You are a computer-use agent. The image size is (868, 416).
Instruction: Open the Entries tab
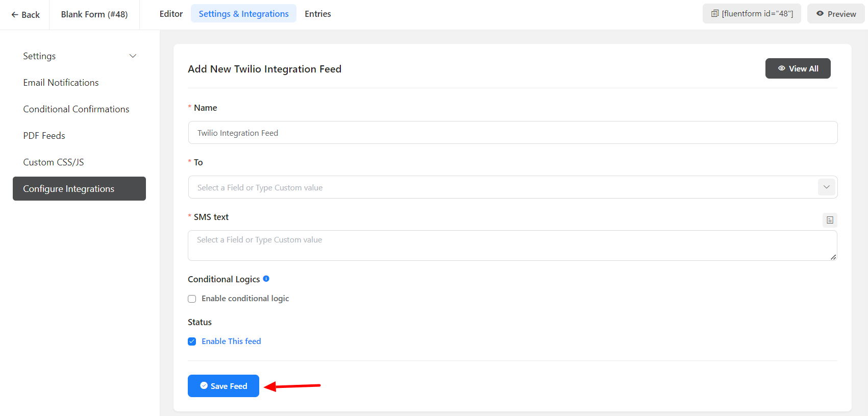click(x=317, y=14)
